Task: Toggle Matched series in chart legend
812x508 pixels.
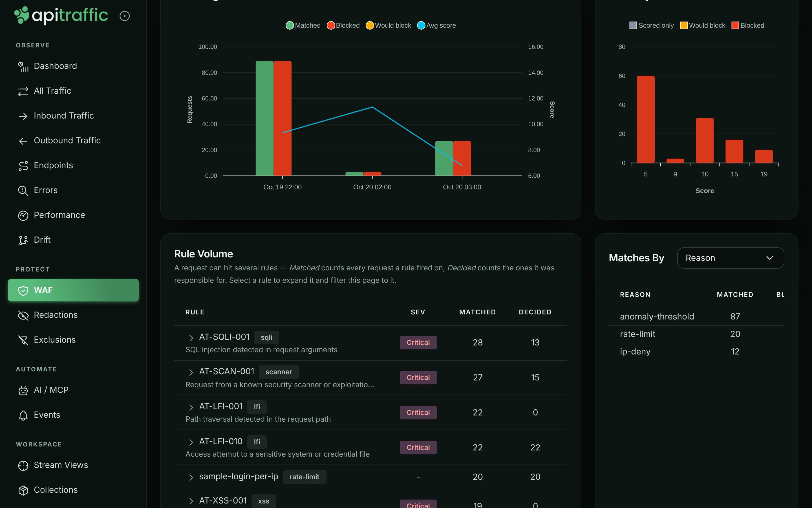Action: (303, 25)
